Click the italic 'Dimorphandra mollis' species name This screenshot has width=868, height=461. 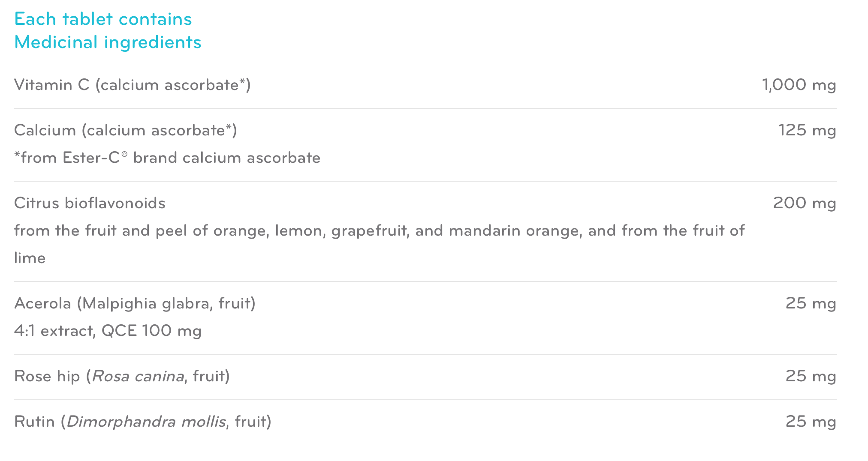[146, 422]
